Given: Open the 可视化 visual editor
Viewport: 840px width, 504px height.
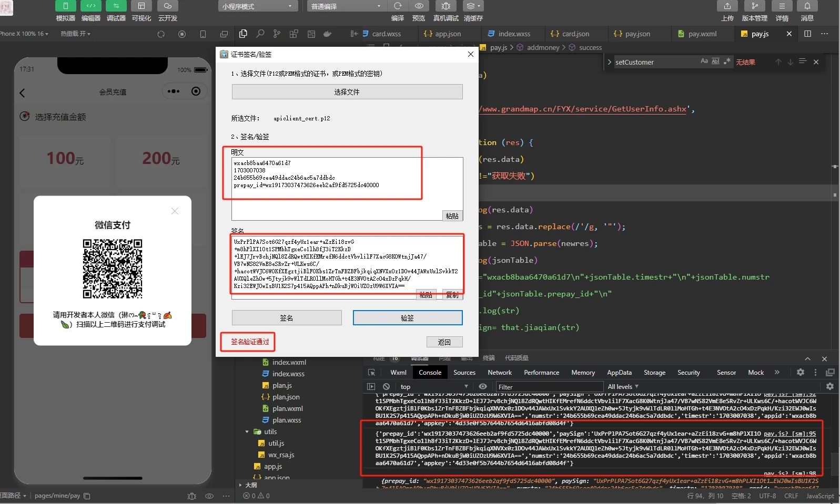Looking at the screenshot, I should click(141, 6).
